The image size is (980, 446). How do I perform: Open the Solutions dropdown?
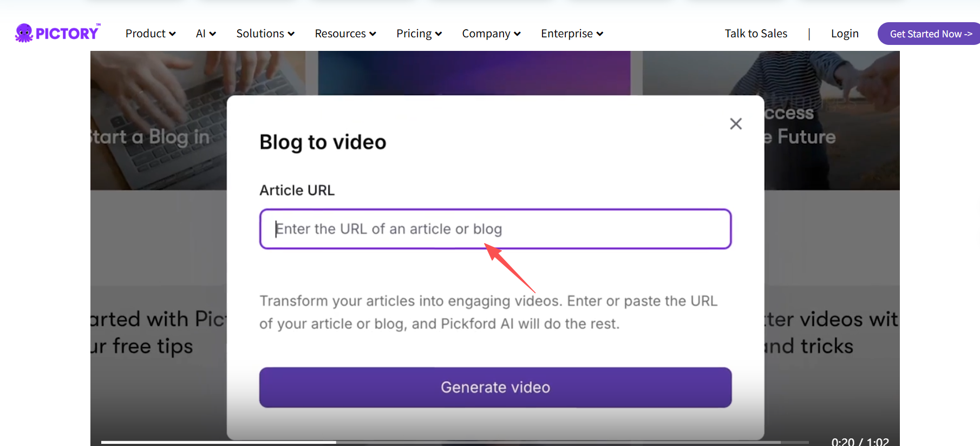click(x=265, y=34)
